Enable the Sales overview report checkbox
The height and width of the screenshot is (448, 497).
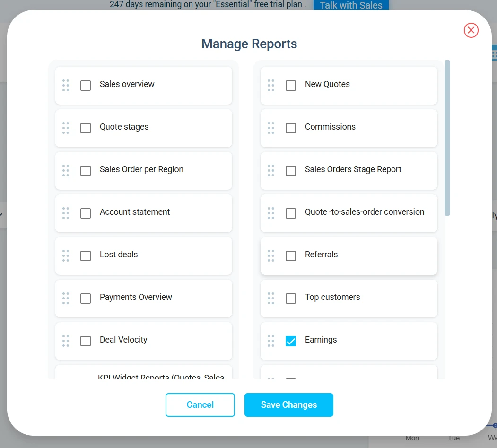(x=86, y=85)
